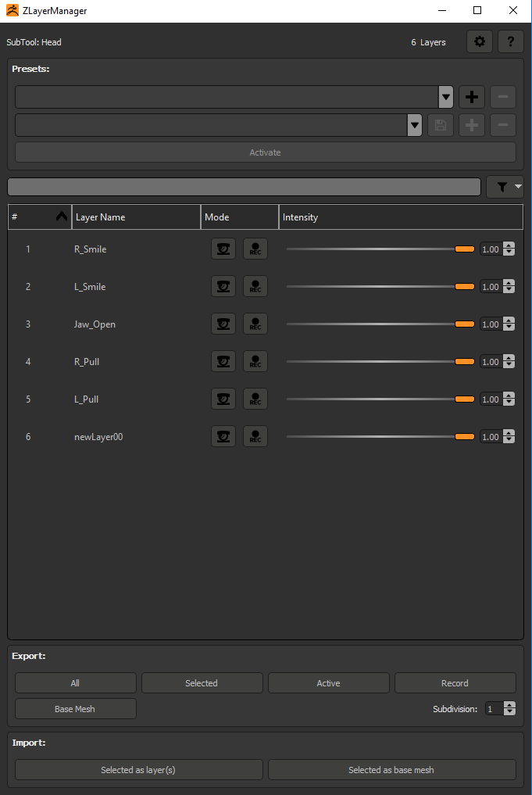The height and width of the screenshot is (795, 532).
Task: Adjust Jaw_Open intensity spinner arrows
Action: click(509, 324)
